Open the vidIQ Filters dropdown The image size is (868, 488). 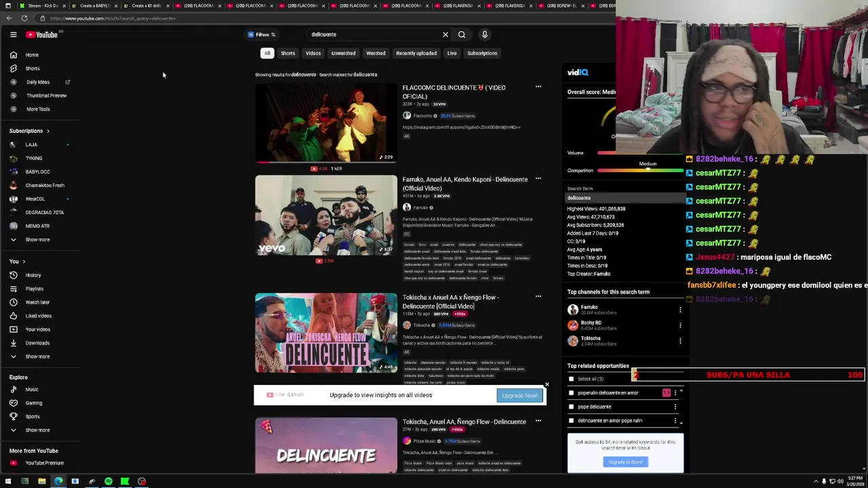[x=262, y=35]
